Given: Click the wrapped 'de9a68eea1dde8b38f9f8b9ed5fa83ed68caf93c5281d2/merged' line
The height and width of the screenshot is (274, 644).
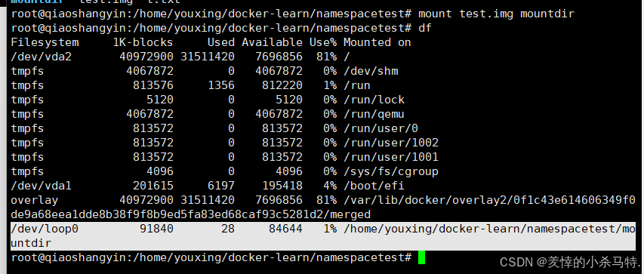Looking at the screenshot, I should [190, 214].
